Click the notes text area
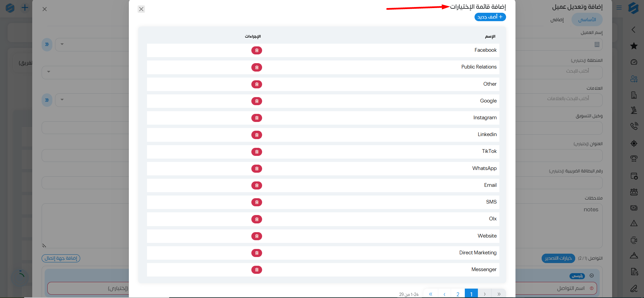Screen dimensions: 644x298 559,225
